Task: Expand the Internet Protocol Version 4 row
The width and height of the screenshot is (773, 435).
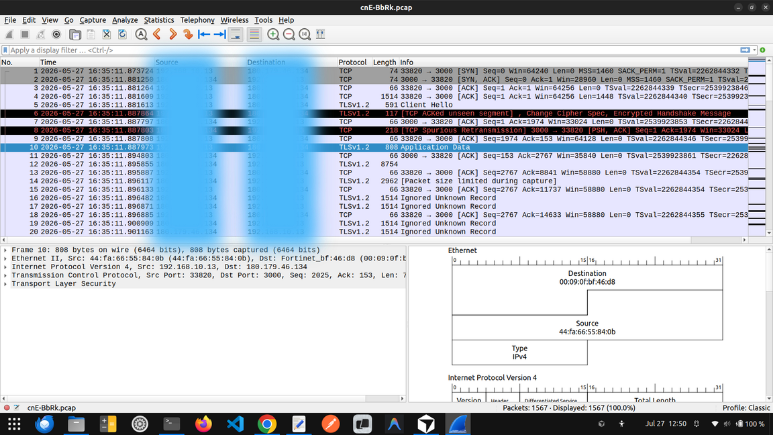Action: pos(5,267)
